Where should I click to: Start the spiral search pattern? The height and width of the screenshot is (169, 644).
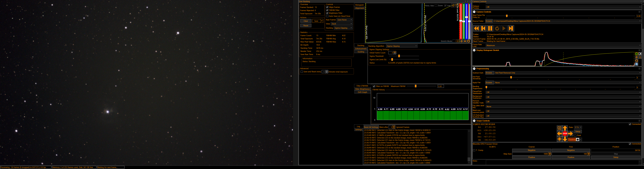point(559,128)
